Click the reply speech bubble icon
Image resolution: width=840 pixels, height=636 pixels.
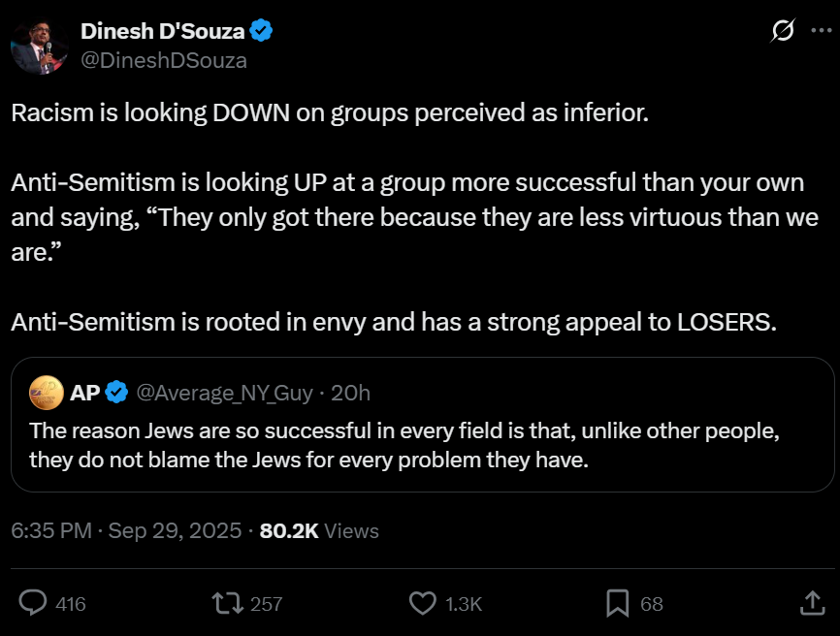click(33, 603)
